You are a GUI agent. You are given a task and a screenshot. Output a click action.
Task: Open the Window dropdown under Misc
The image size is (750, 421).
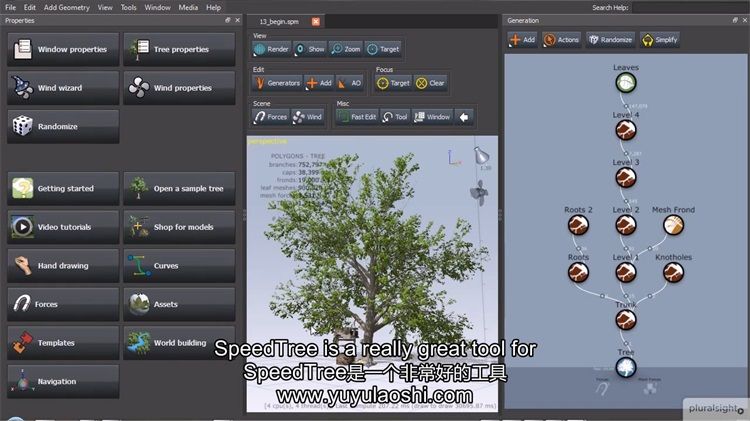point(432,117)
